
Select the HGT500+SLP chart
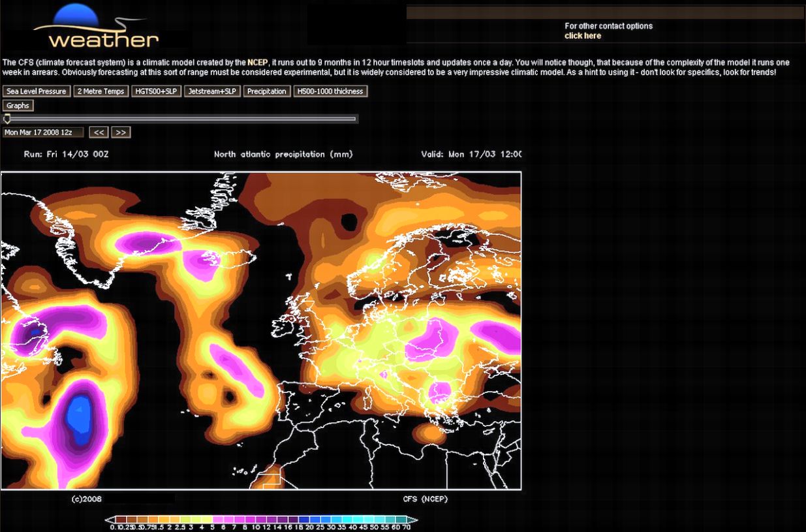(x=157, y=91)
